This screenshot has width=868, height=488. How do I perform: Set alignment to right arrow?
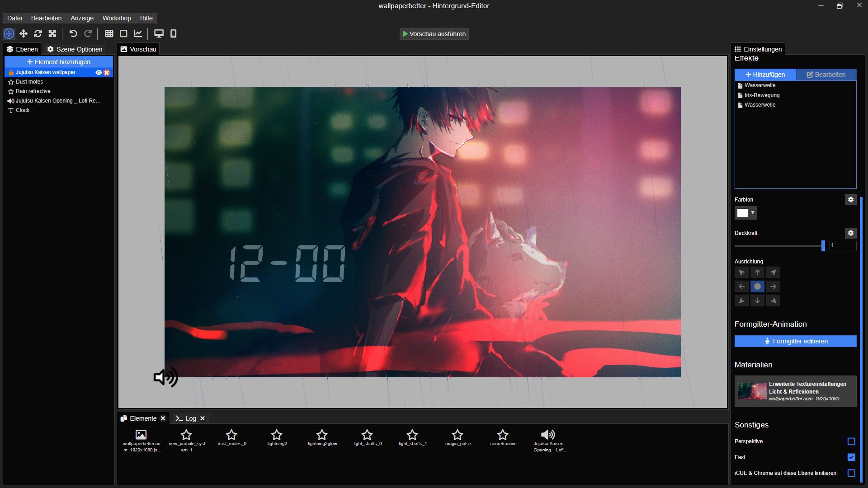coord(774,286)
